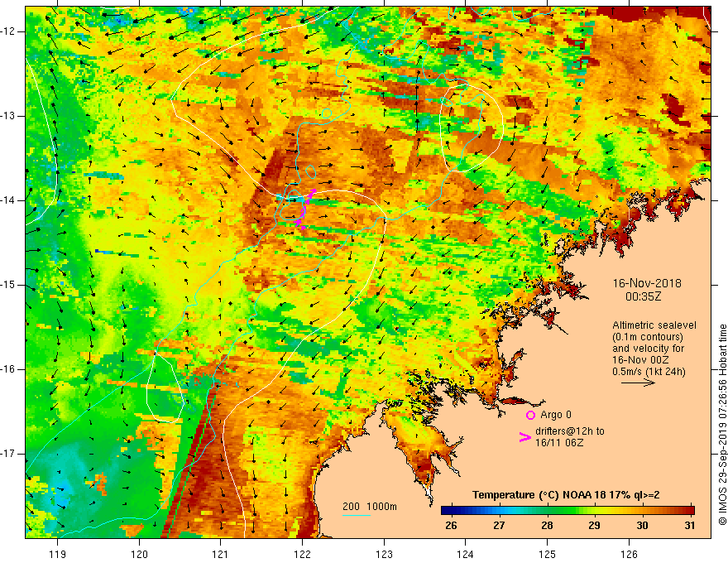This screenshot has height=563, width=728.
Task: Click colorbar tick label 26
Action: tap(451, 526)
